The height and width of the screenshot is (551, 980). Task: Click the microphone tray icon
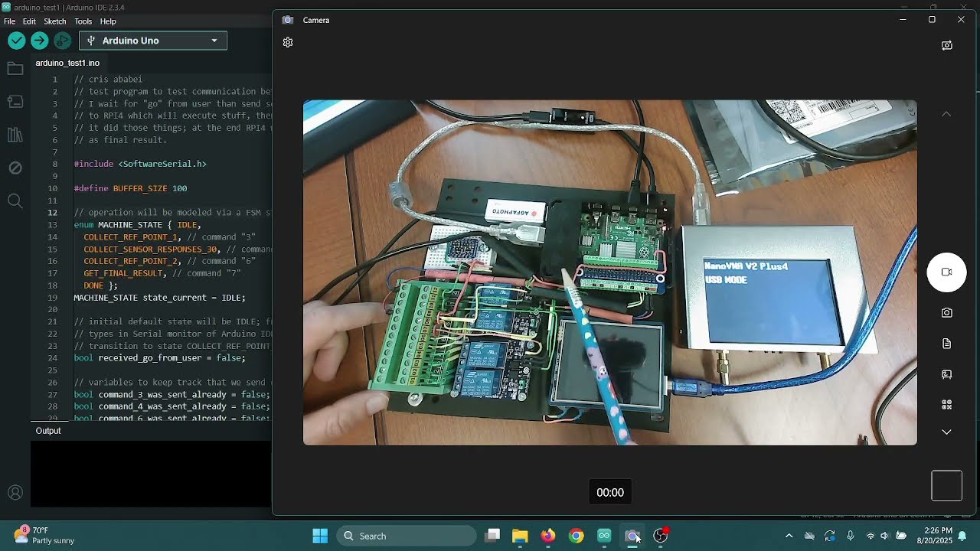[x=850, y=536]
